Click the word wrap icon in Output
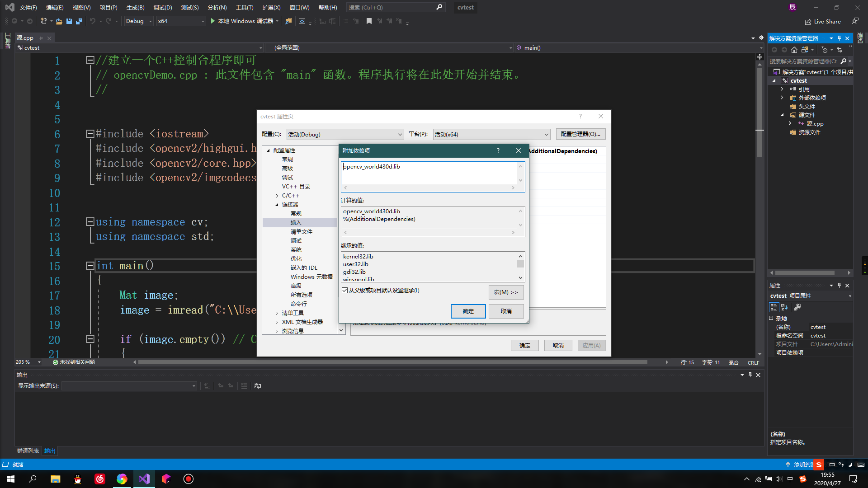 258,386
